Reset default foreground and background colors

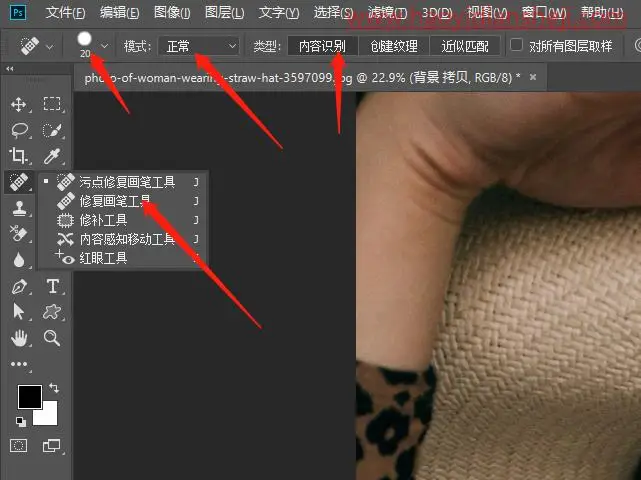(21, 422)
